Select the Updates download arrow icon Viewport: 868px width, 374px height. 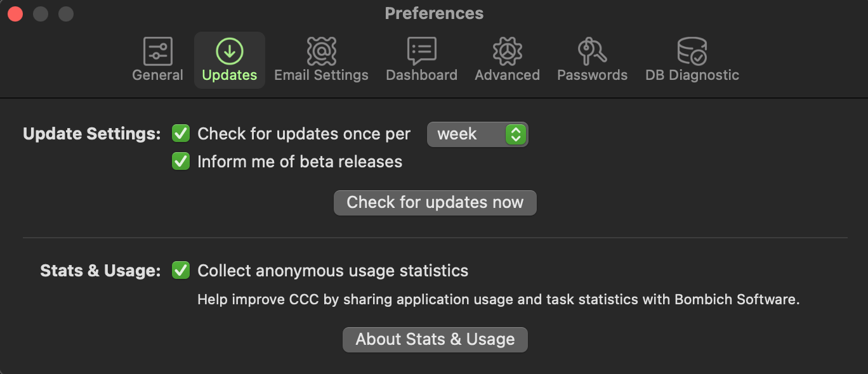tap(230, 51)
